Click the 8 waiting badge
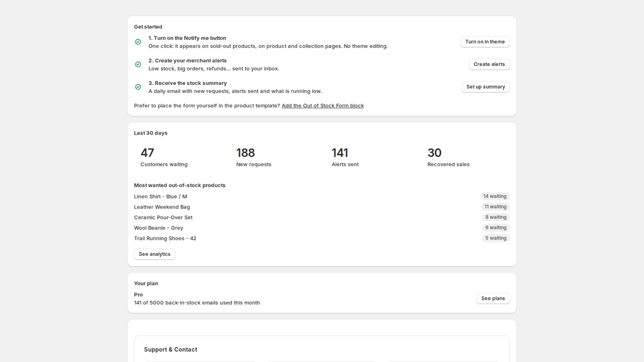644x362 pixels. click(496, 217)
